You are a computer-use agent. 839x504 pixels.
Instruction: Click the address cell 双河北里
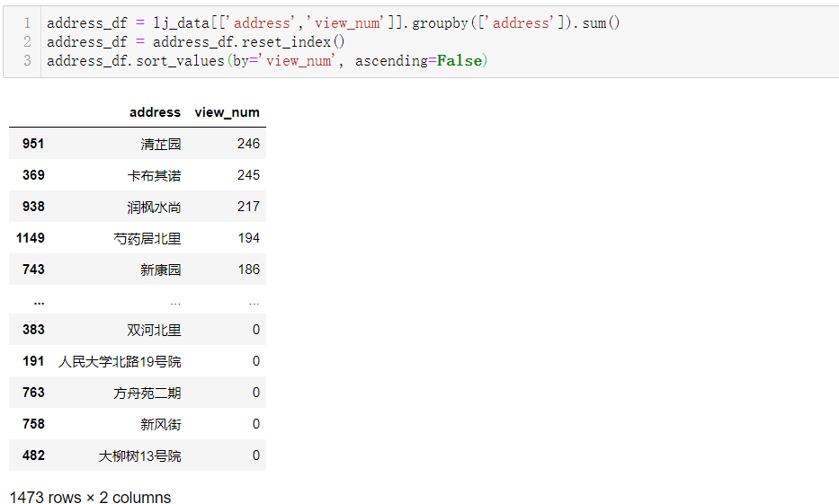tap(154, 330)
